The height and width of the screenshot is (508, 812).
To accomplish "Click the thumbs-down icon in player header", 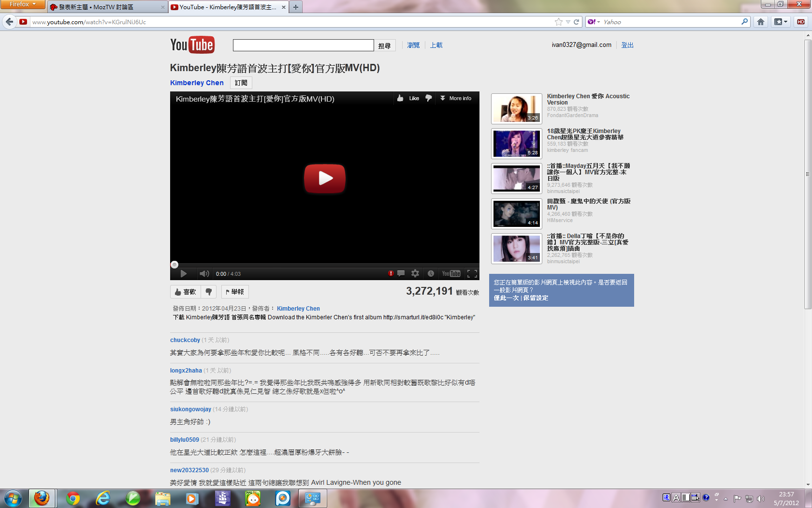I will tap(428, 98).
